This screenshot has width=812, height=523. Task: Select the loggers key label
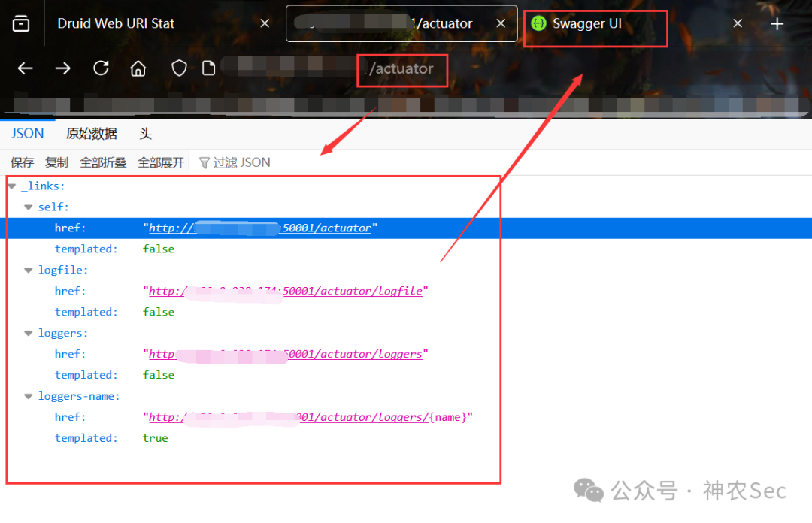pyautogui.click(x=63, y=334)
